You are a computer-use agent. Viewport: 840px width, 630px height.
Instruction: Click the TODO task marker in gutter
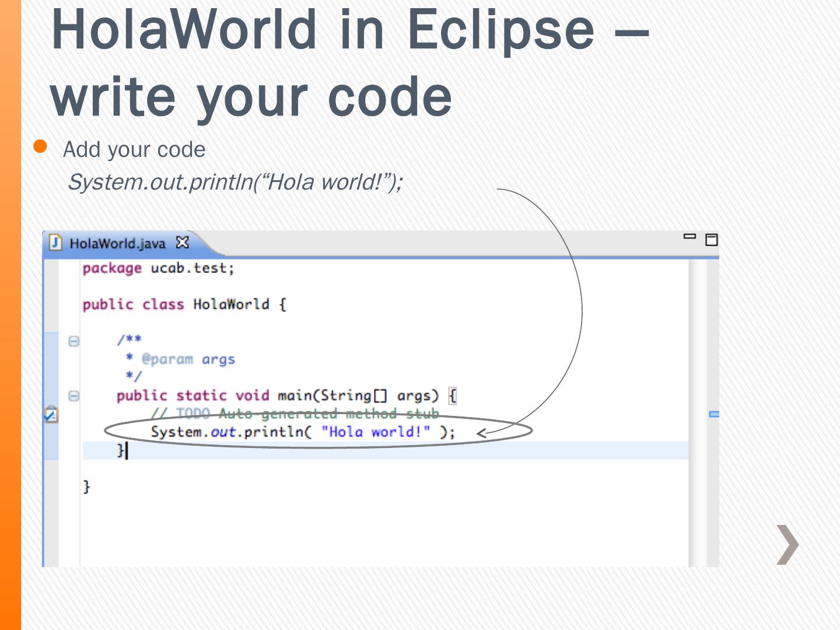point(51,414)
